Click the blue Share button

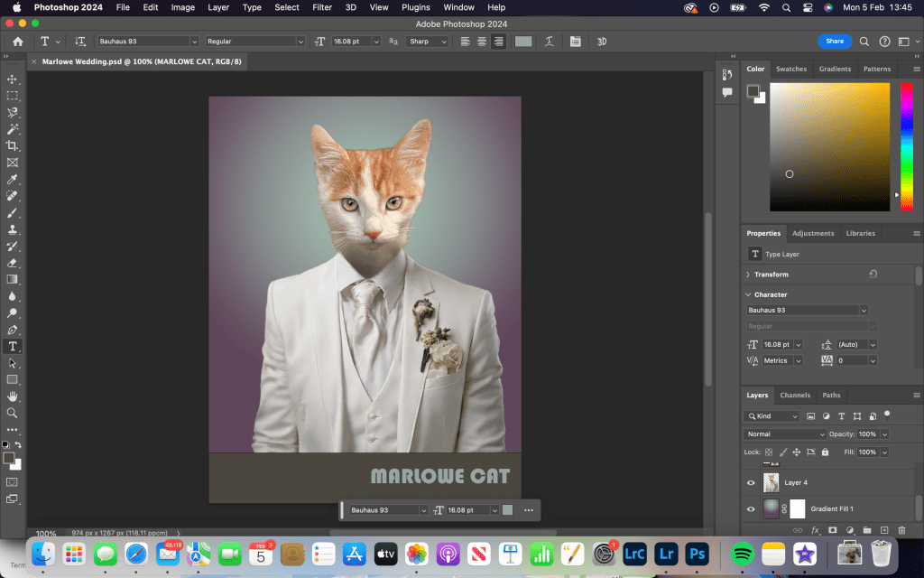834,42
